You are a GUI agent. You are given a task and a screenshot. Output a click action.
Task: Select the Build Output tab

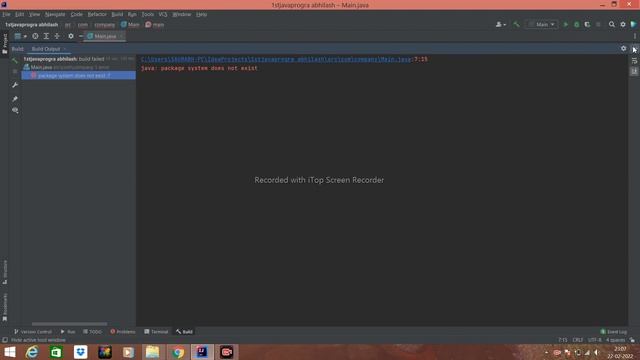point(46,49)
